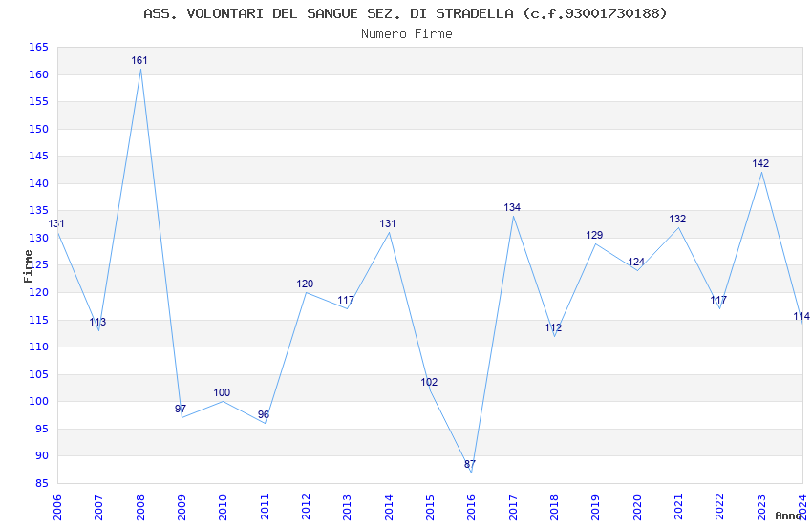The width and height of the screenshot is (812, 525).
Task: Select the 134 data label
Action: (512, 207)
